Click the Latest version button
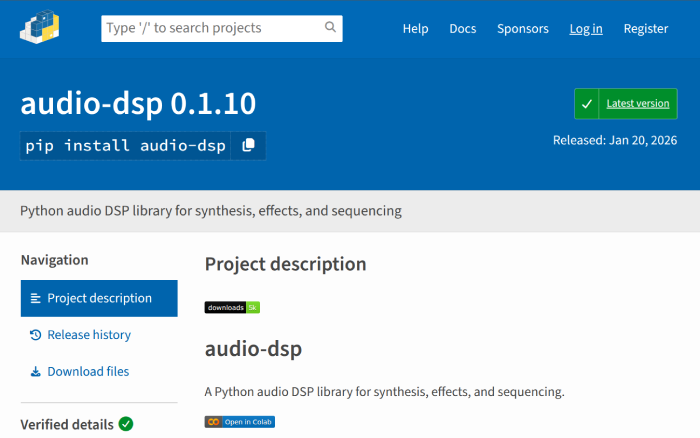Viewport: 700px width, 438px height. [626, 104]
